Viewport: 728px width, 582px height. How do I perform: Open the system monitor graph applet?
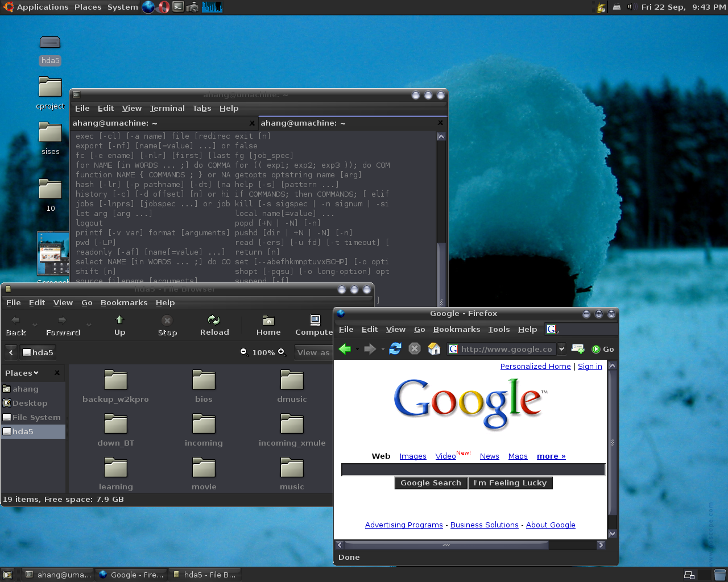tap(212, 7)
